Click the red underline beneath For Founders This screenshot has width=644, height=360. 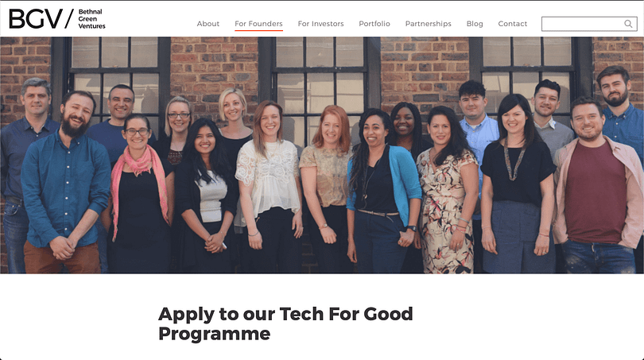(258, 30)
